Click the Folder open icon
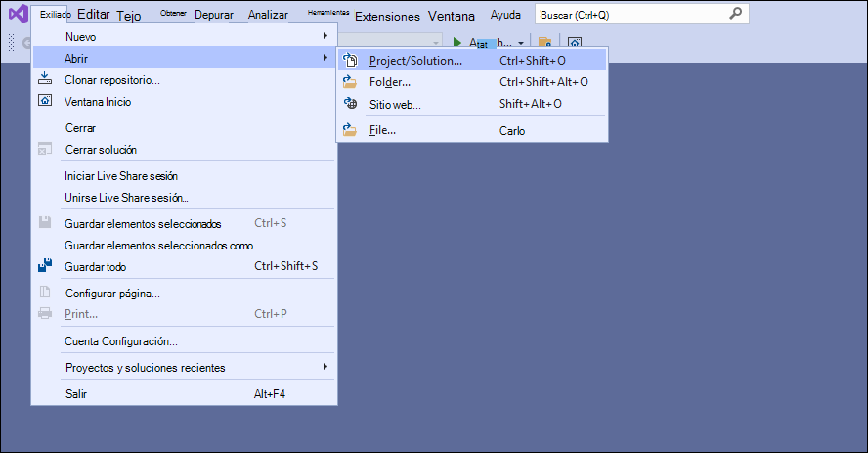Screen dimensions: 868x453 click(x=350, y=82)
